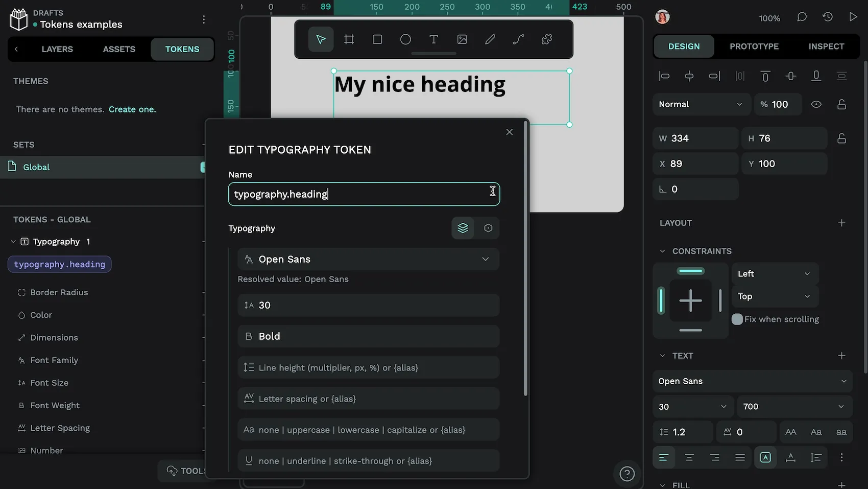The image size is (868, 489).
Task: Switch to the Layers tab
Action: [57, 49]
